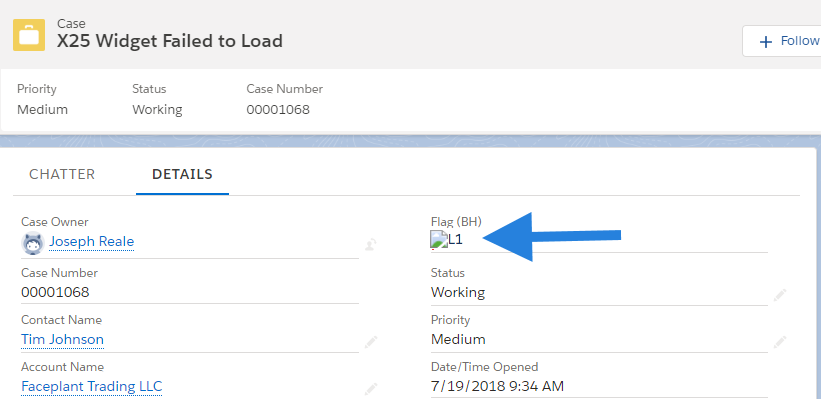Click the header Status value Working
The height and width of the screenshot is (399, 821).
pyautogui.click(x=157, y=110)
